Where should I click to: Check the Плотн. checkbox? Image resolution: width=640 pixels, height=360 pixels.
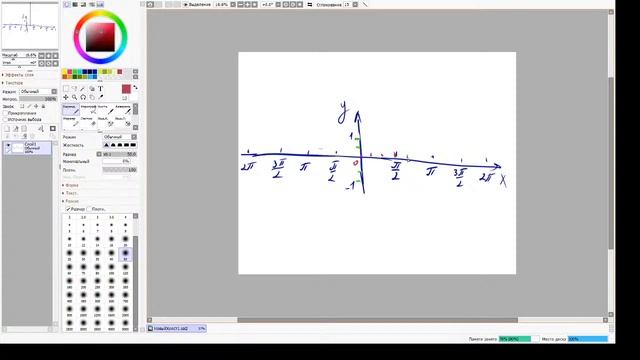point(89,209)
